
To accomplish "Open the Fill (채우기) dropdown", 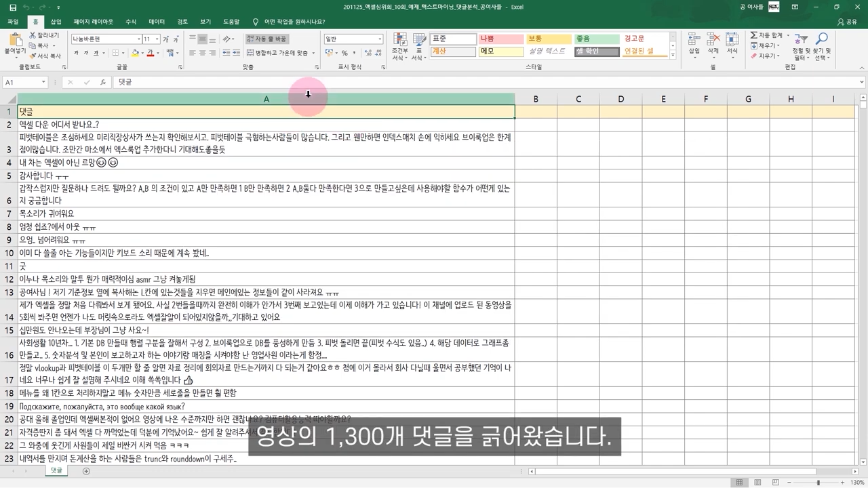I will coord(765,45).
